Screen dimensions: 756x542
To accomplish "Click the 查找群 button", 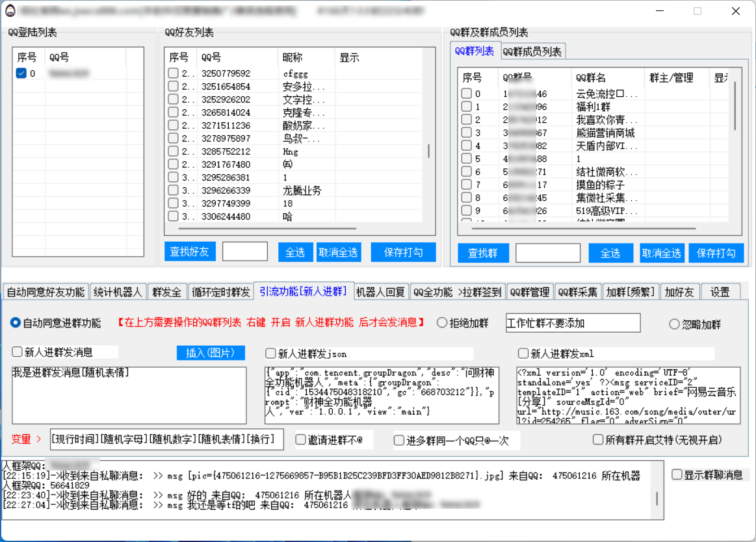I will tap(482, 253).
